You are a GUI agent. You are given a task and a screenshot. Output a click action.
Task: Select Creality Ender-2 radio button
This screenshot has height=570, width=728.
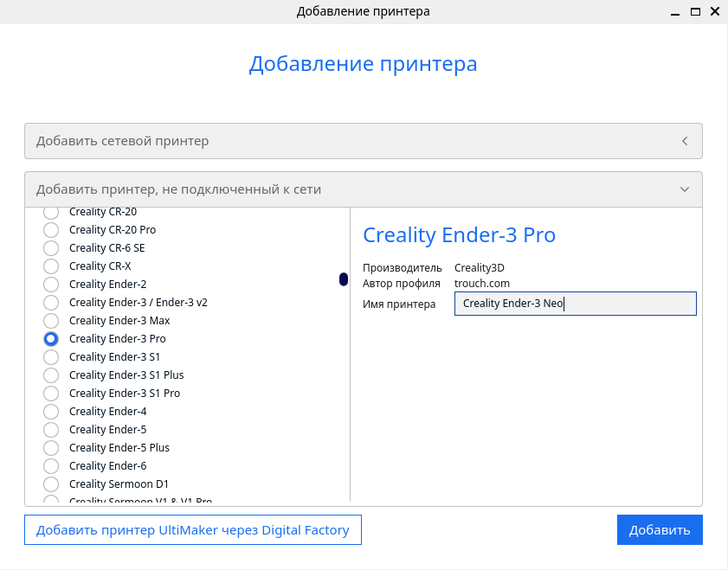pyautogui.click(x=51, y=285)
